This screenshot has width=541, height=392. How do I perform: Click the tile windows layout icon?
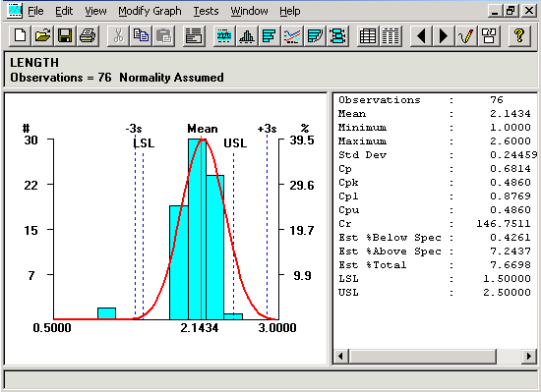[489, 35]
